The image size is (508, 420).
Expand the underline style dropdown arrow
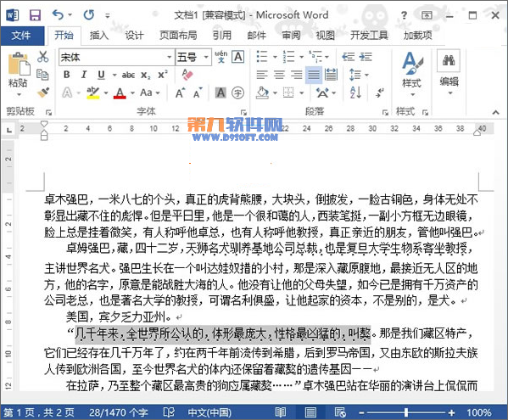[x=114, y=76]
